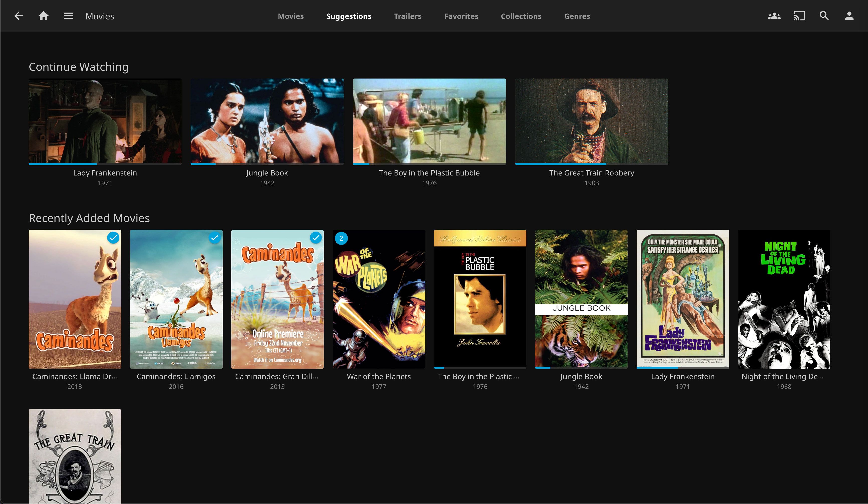
Task: Click the Home icon
Action: point(43,16)
